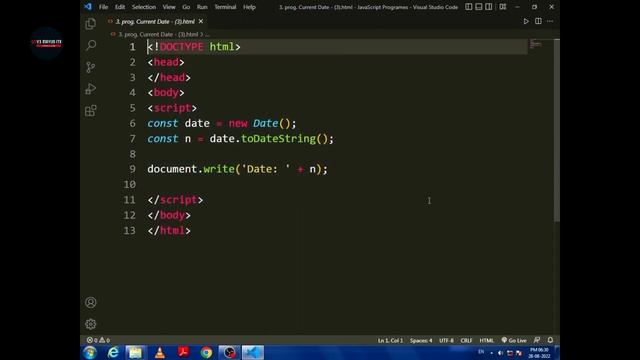
Task: Click the feedback icon in status bar
Action: point(537,340)
